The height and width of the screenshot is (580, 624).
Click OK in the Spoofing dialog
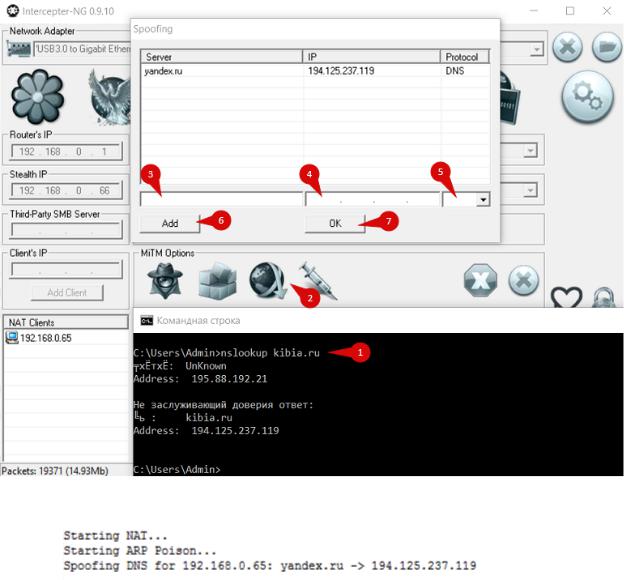click(x=335, y=223)
